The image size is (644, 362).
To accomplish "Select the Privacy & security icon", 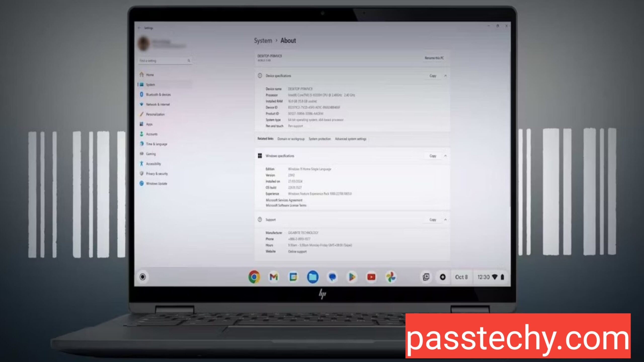I will 142,173.
